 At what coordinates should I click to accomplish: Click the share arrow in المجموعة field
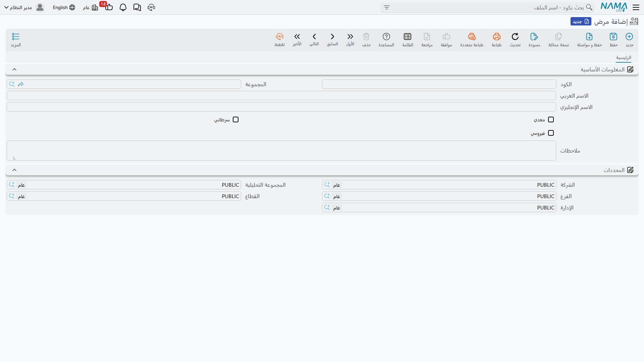(x=21, y=84)
